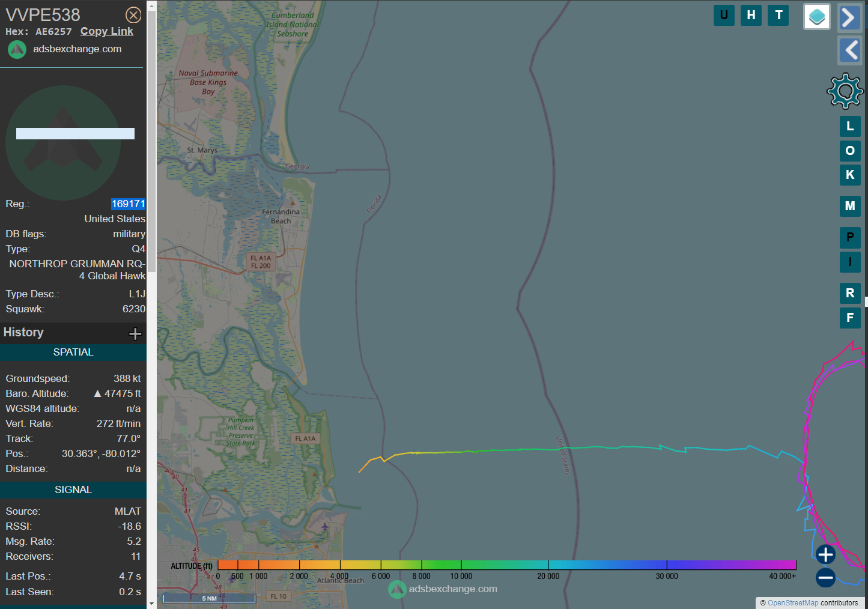This screenshot has width=868, height=609.
Task: Click the callsign VVPE538 title
Action: click(43, 15)
